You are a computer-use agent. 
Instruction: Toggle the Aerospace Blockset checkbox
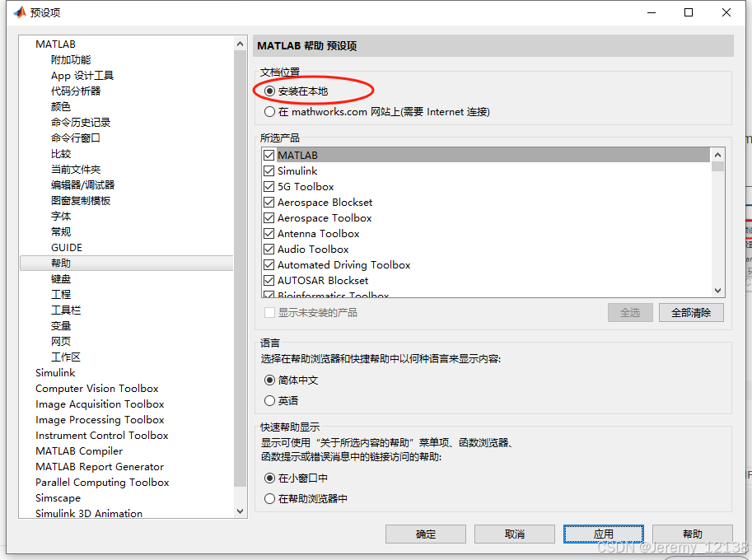point(269,203)
